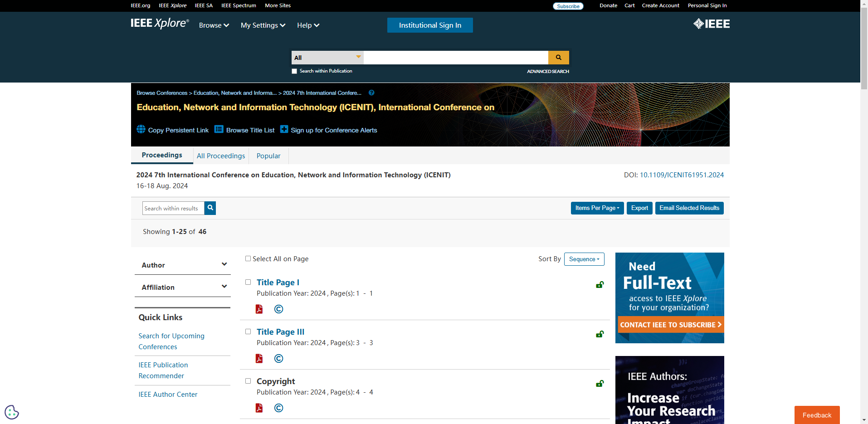Image resolution: width=868 pixels, height=424 pixels.
Task: Open the Sort By Sequence dropdown
Action: (584, 259)
